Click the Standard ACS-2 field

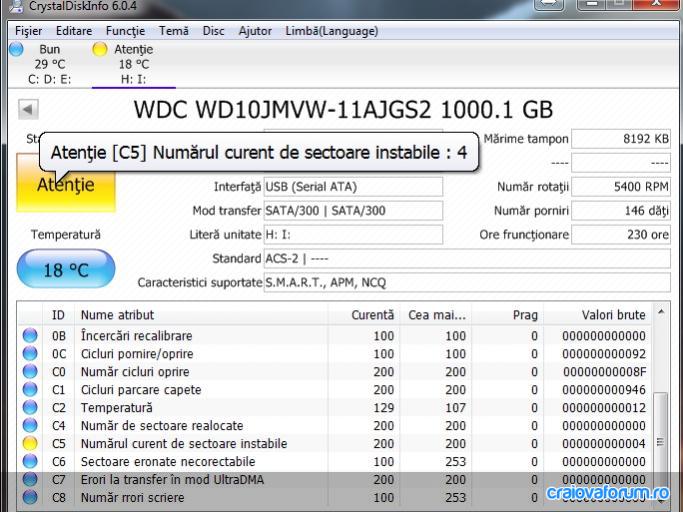pos(467,259)
